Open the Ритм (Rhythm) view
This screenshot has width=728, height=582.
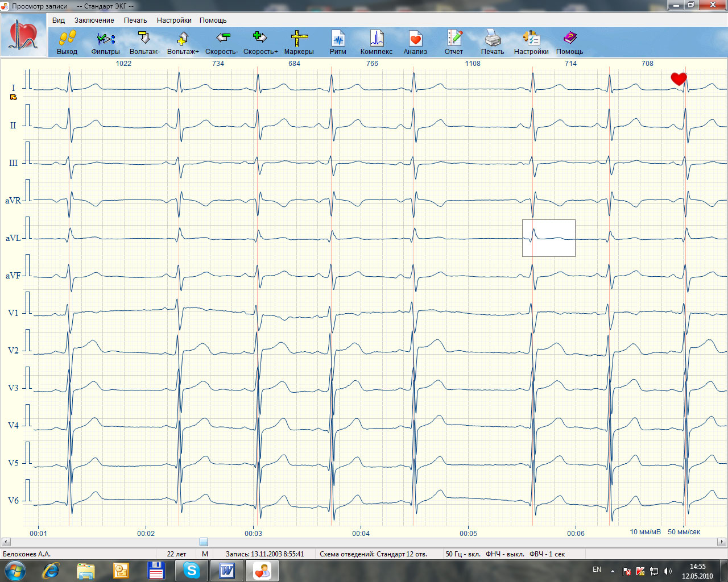pos(338,39)
